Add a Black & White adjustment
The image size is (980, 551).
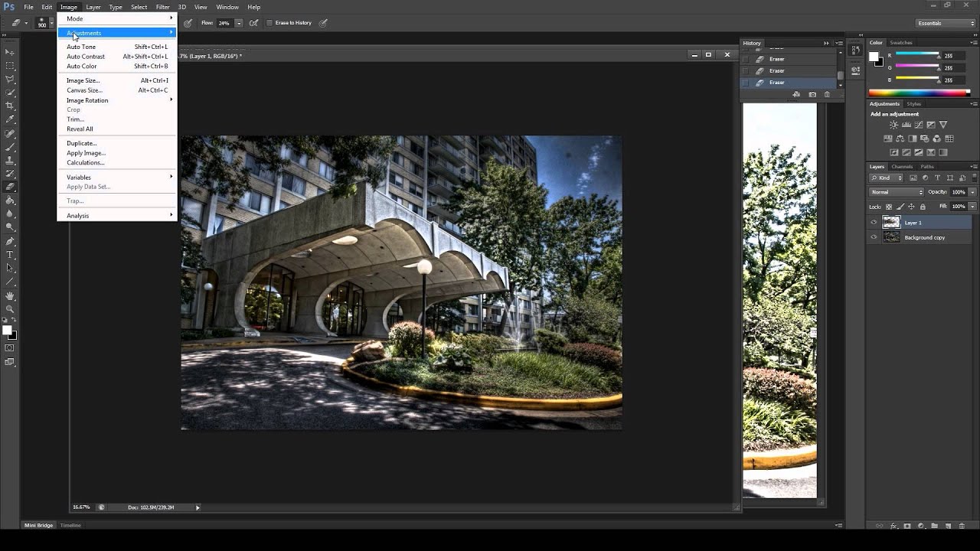click(913, 139)
